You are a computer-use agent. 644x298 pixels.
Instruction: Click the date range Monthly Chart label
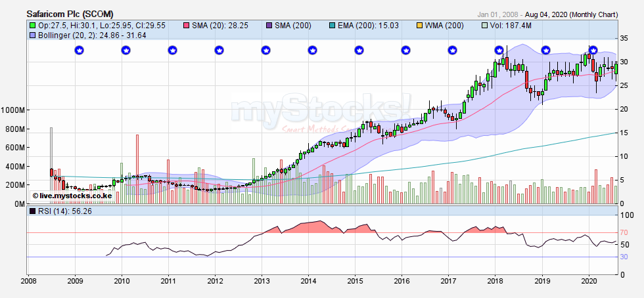pos(553,14)
